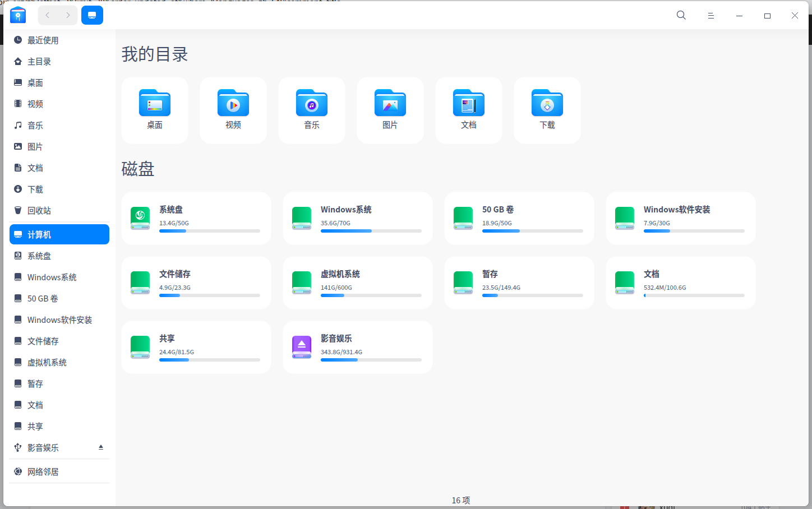Select the computer view icon in the toolbar

click(92, 15)
